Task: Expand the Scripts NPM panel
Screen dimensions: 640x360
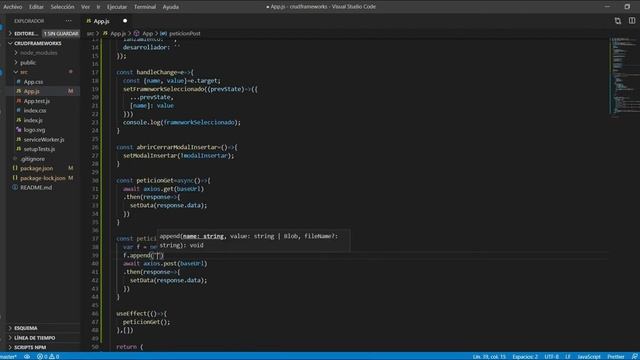Action: click(30, 347)
